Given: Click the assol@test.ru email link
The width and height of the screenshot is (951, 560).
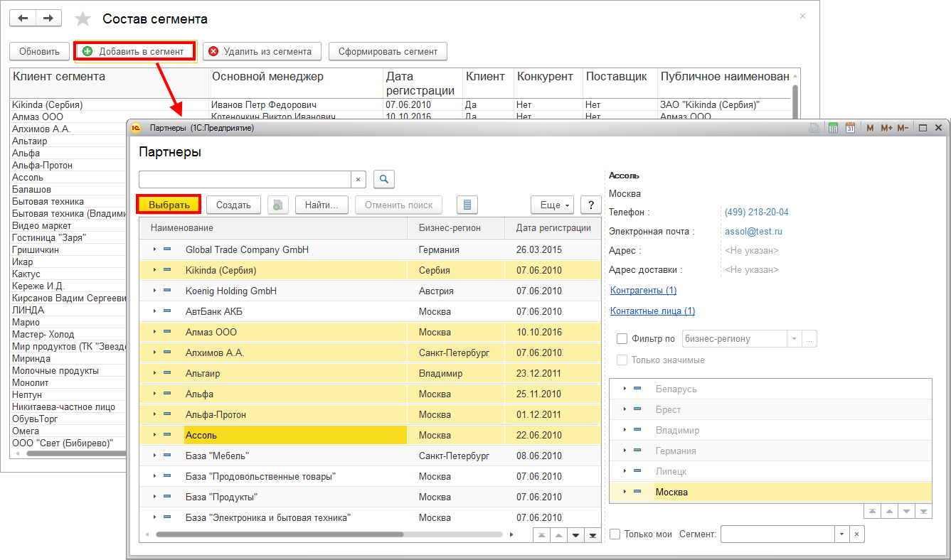Looking at the screenshot, I should pos(753,232).
